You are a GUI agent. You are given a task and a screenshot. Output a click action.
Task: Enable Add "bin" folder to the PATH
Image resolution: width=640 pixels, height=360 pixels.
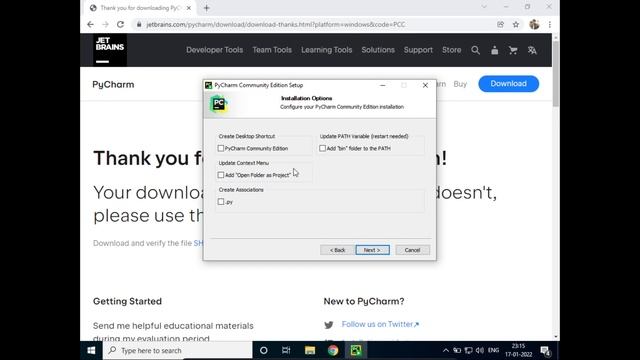[322, 148]
